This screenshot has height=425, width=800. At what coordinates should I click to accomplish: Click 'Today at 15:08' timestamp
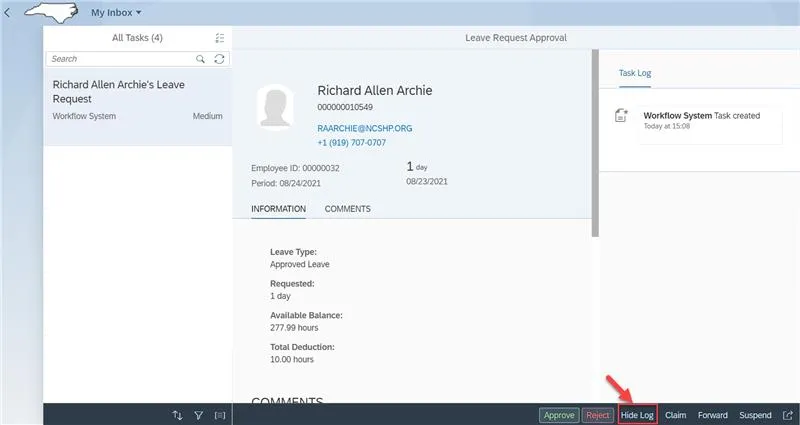(666, 126)
